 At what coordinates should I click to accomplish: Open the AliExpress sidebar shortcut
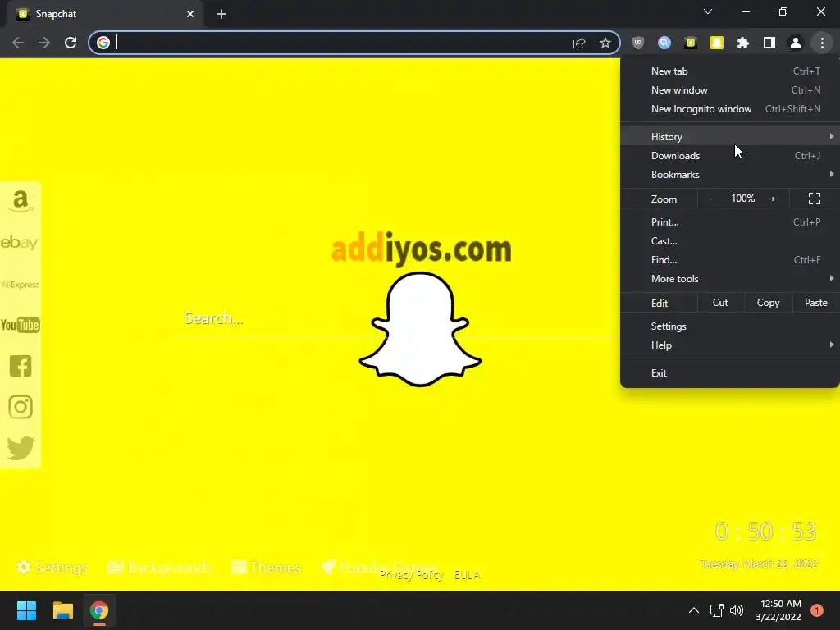pyautogui.click(x=21, y=285)
